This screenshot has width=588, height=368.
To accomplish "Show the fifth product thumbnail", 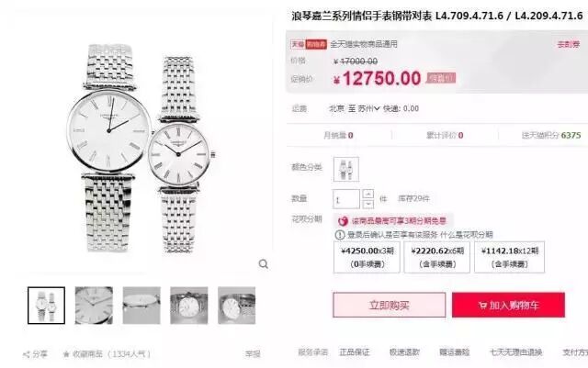I will click(x=237, y=306).
